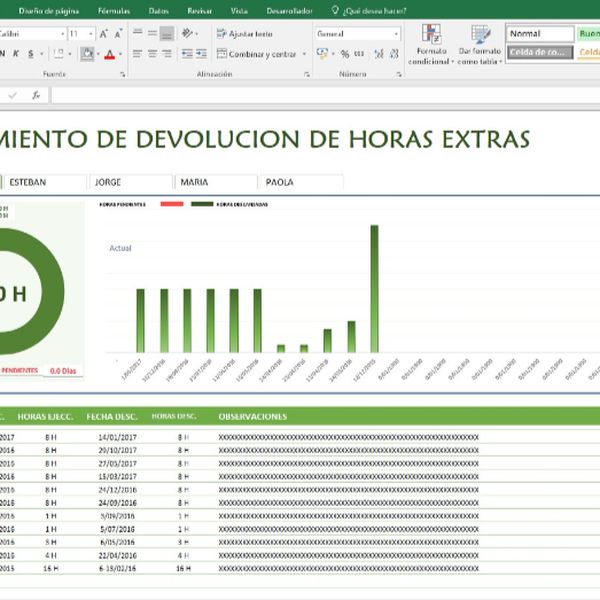Click inside the formula bar
This screenshot has height=600, width=600.
point(325,95)
